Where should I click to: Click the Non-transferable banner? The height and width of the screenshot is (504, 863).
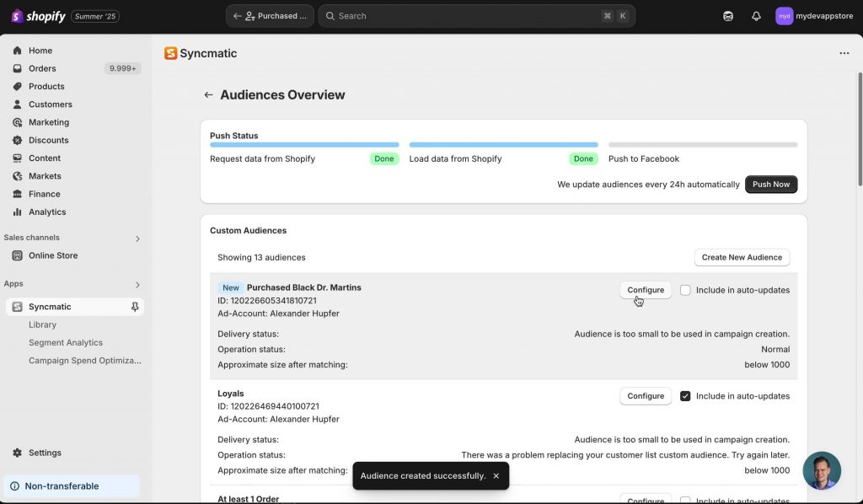click(72, 486)
